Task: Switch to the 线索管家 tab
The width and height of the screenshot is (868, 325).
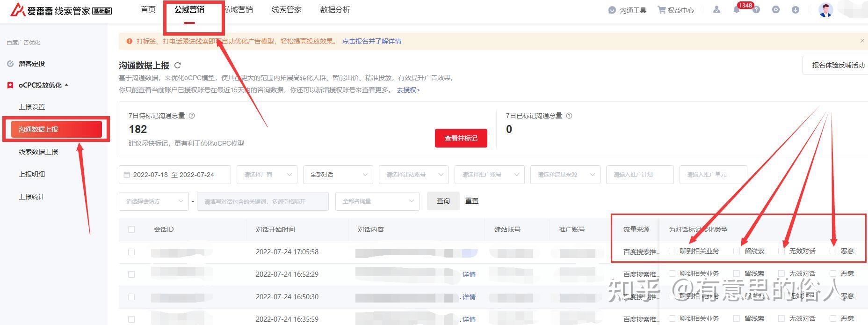Action: (287, 10)
